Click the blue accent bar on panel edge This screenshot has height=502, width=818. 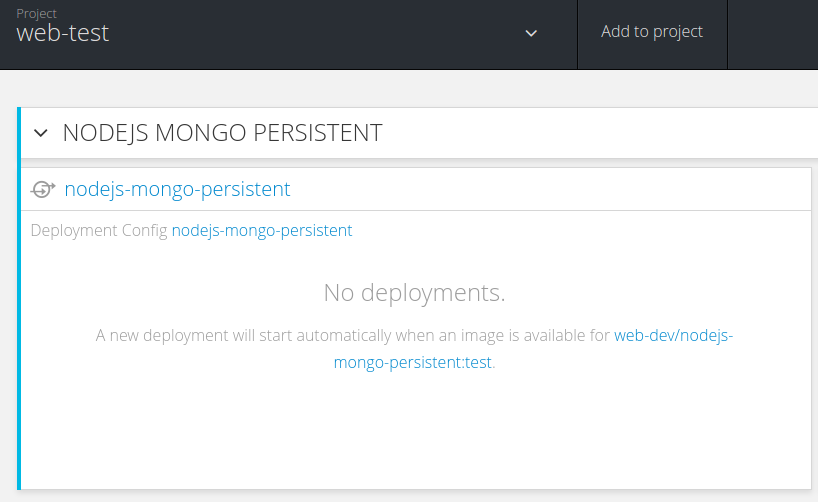tap(18, 300)
